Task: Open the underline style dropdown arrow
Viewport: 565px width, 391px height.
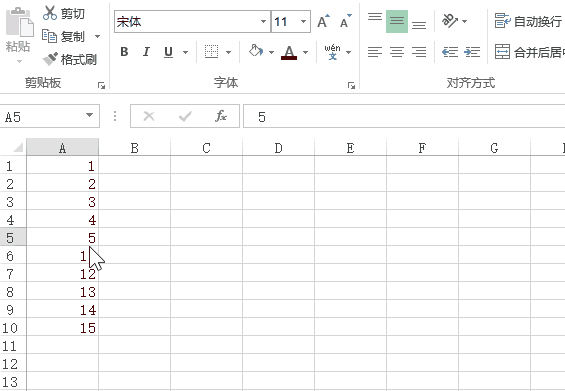Action: [185, 52]
